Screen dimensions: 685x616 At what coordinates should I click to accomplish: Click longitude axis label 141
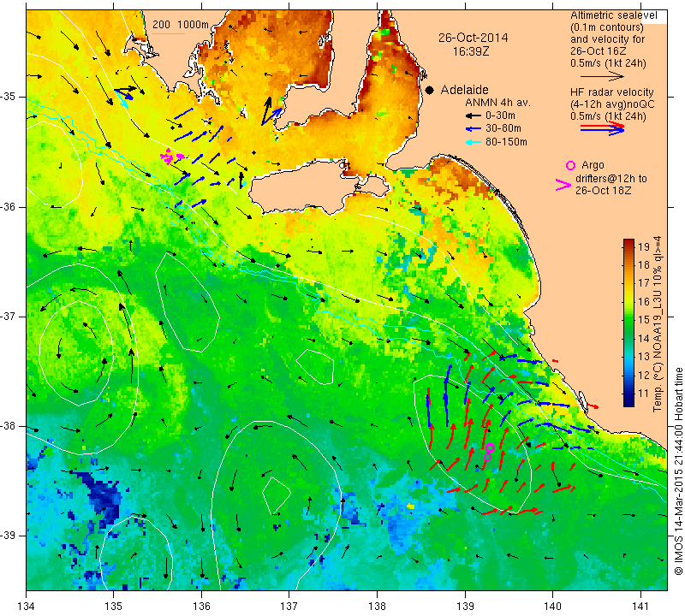click(x=640, y=606)
